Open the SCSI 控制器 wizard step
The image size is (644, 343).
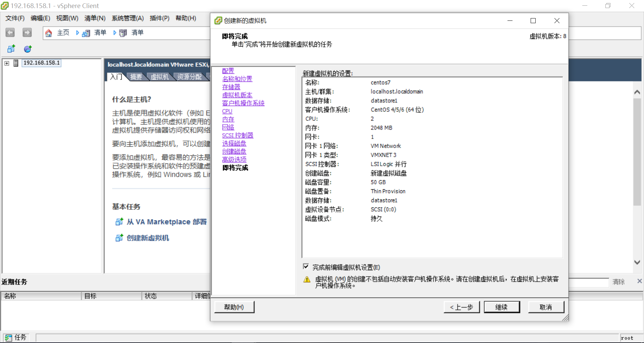(237, 135)
